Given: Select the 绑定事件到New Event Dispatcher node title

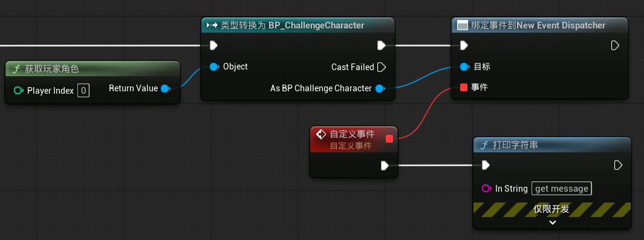Looking at the screenshot, I should 538,25.
